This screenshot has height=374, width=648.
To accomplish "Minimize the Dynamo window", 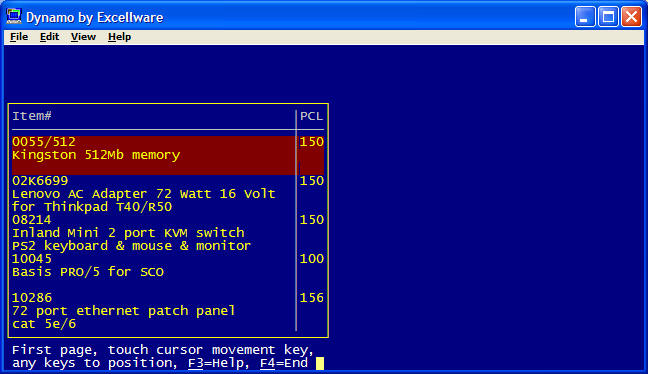I will point(585,17).
